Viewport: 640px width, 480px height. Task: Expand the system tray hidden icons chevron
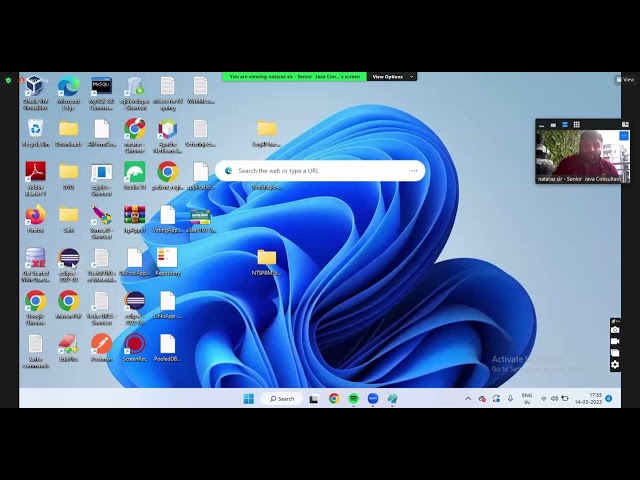click(468, 398)
